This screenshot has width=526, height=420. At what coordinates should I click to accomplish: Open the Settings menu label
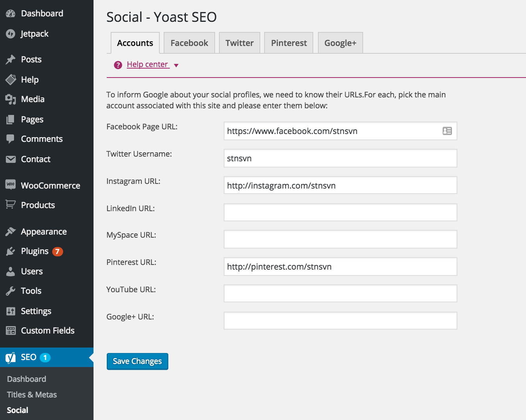point(36,311)
